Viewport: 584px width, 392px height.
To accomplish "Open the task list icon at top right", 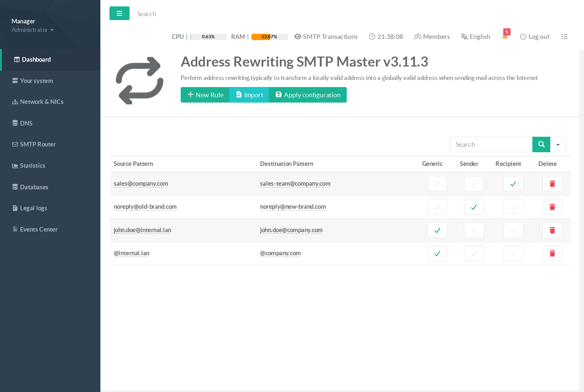I will pos(564,36).
